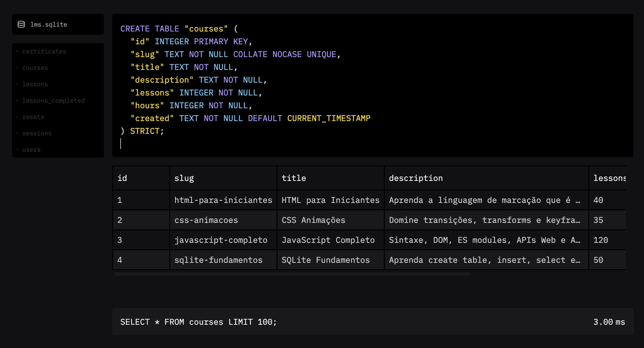Viewport: 644px width, 348px height.
Task: Click the "created" column definition line
Action: [x=250, y=118]
